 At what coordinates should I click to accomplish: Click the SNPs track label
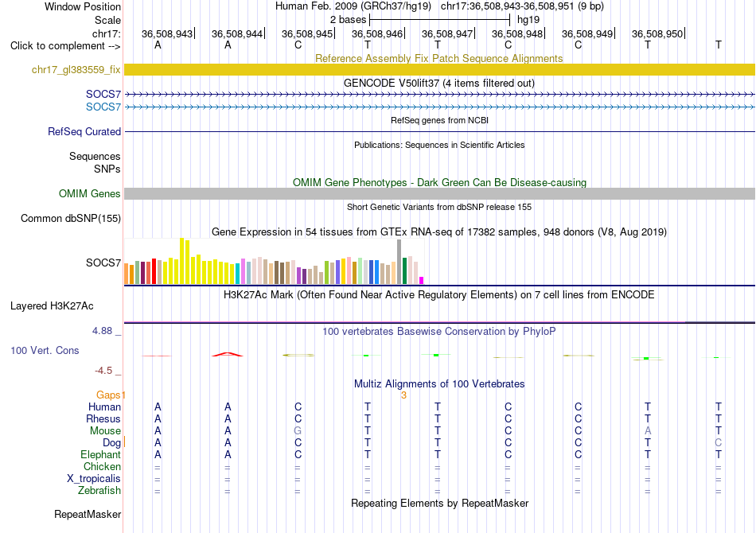pyautogui.click(x=107, y=169)
